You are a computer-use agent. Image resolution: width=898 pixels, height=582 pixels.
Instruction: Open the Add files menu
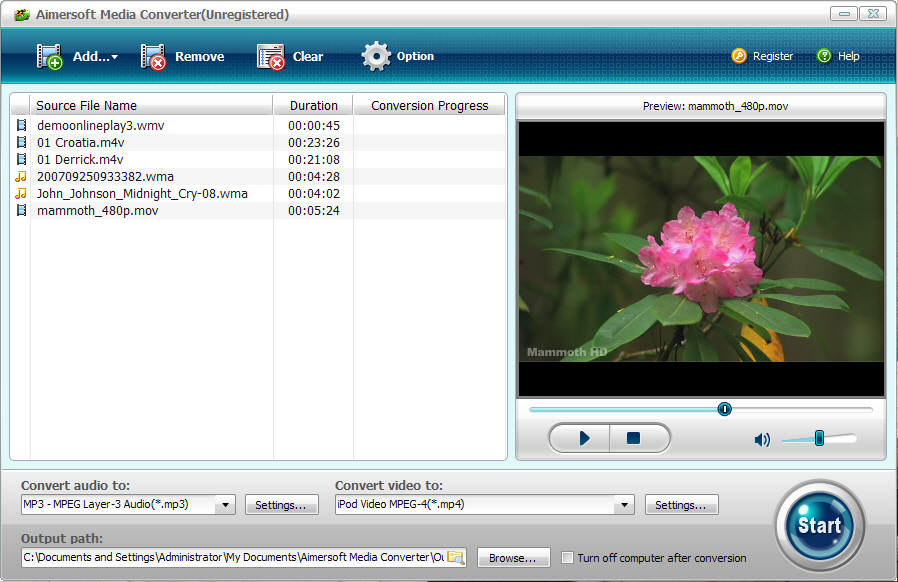(x=77, y=57)
